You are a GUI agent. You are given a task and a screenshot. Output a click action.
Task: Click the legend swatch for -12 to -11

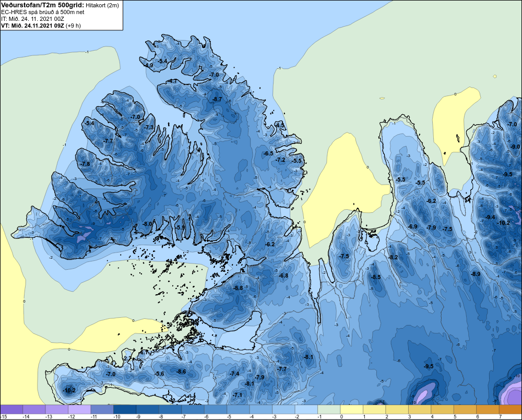79,410
